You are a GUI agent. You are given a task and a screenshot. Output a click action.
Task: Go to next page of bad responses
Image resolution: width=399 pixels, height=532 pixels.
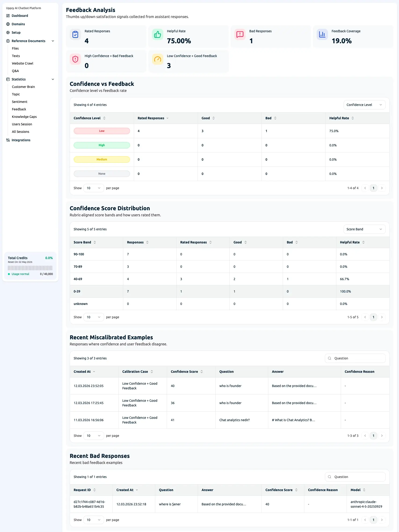[382, 520]
